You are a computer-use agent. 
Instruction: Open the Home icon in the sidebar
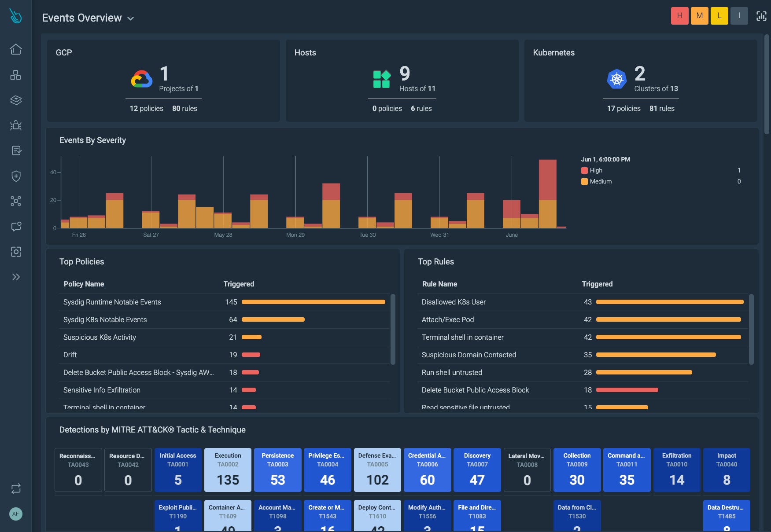(16, 49)
